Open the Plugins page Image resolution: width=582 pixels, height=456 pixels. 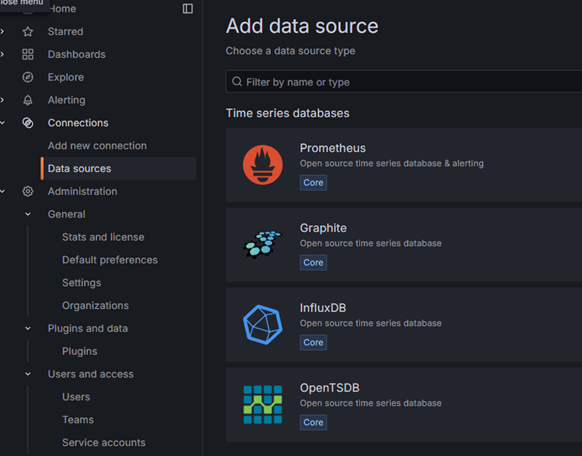coord(80,351)
